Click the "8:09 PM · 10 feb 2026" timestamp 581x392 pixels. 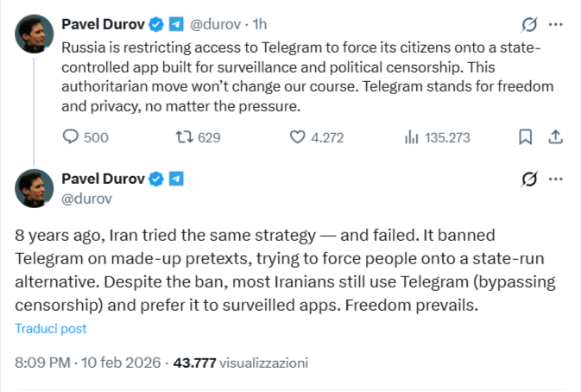tap(87, 363)
